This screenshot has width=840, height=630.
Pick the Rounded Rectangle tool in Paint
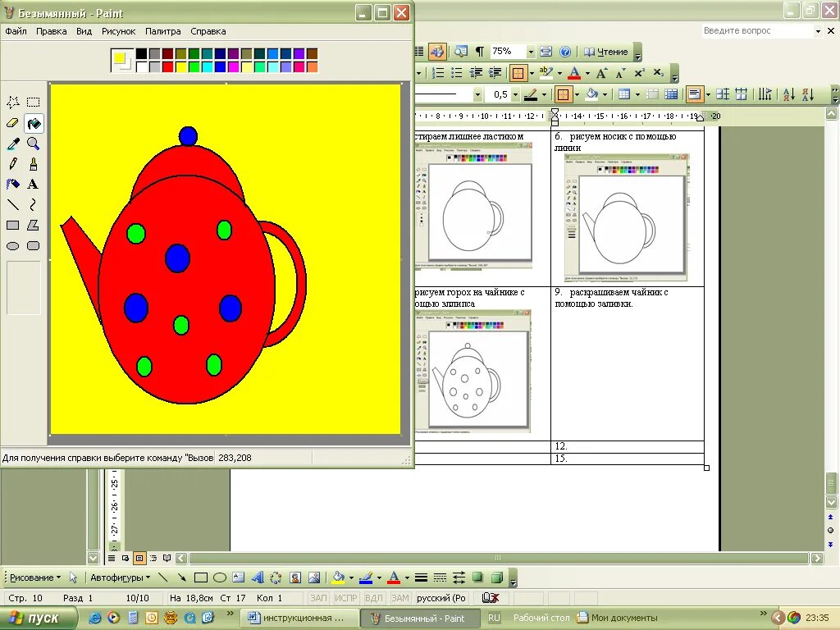coord(33,246)
